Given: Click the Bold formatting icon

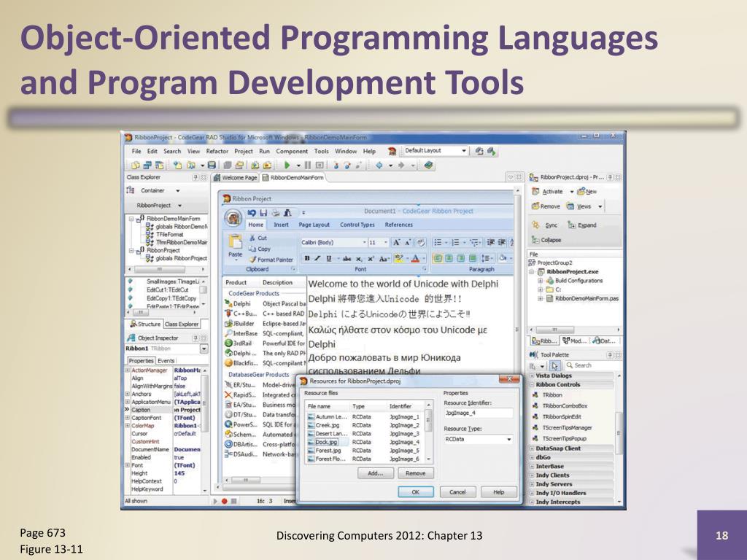Looking at the screenshot, I should (x=307, y=258).
